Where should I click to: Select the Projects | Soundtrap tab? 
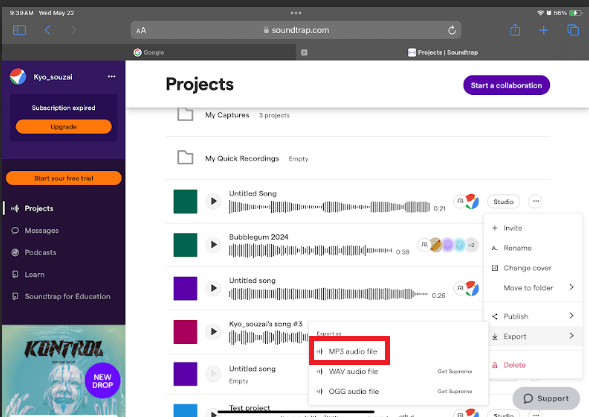coord(443,53)
